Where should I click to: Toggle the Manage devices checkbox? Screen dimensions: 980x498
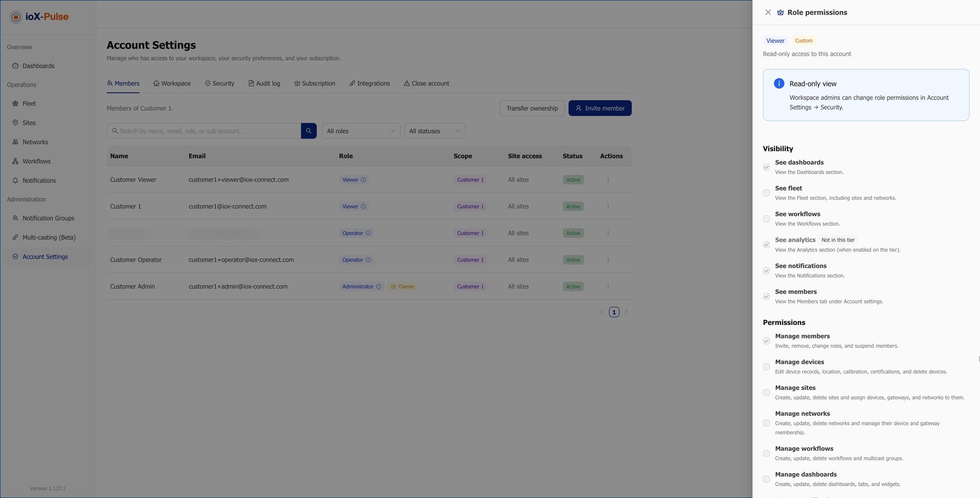766,367
